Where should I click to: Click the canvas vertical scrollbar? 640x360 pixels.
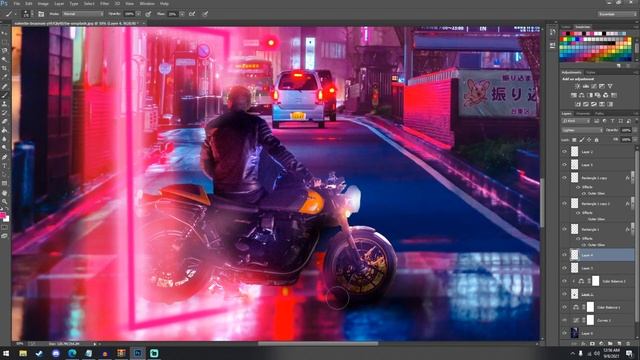542,202
